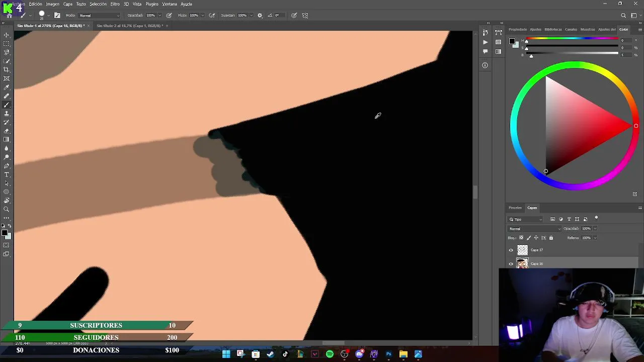This screenshot has width=644, height=362.
Task: Toggle lock image pixels brush icon
Action: [x=528, y=238]
